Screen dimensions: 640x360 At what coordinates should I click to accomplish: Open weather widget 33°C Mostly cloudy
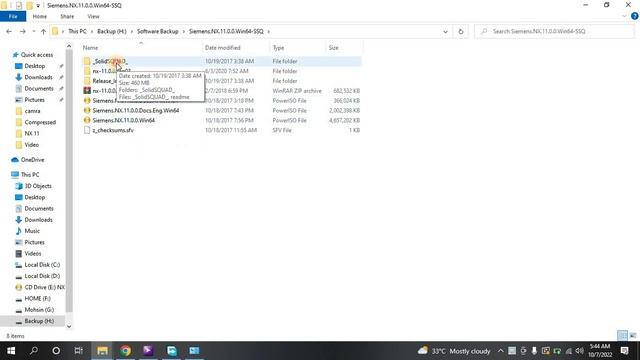(x=454, y=351)
